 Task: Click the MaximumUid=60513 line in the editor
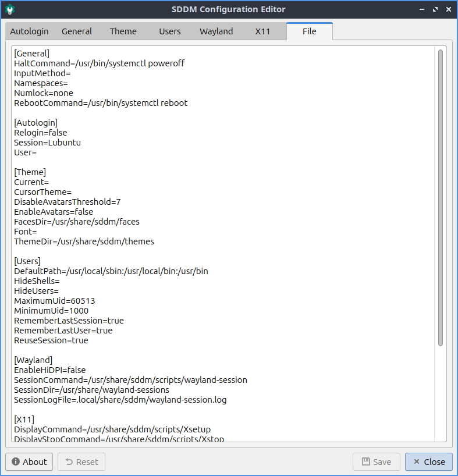(x=55, y=301)
